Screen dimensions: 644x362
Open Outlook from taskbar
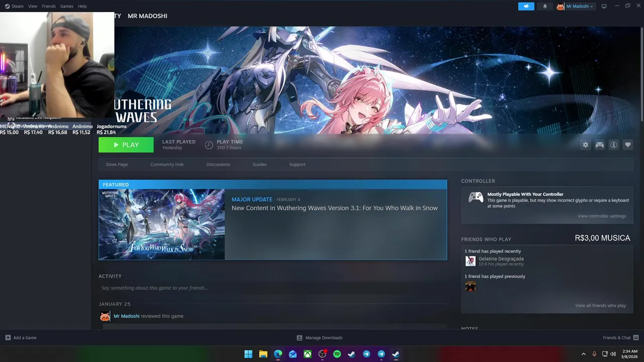293,354
